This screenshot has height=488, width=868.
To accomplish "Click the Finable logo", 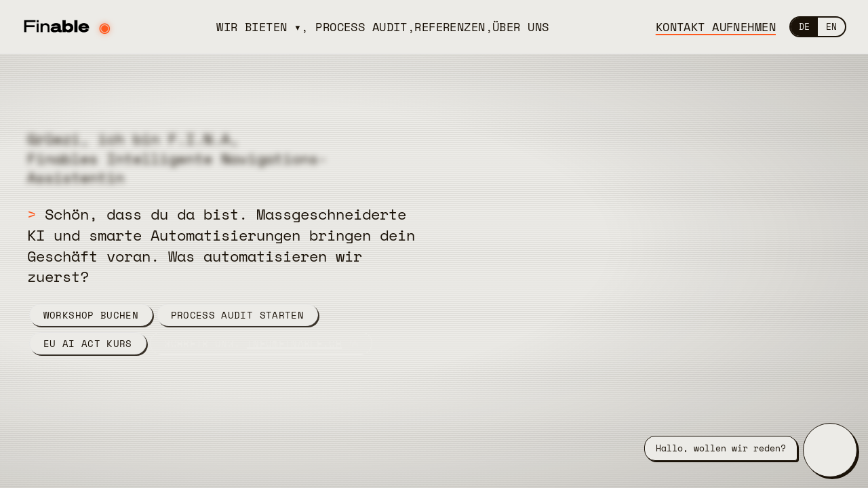I will [x=56, y=26].
